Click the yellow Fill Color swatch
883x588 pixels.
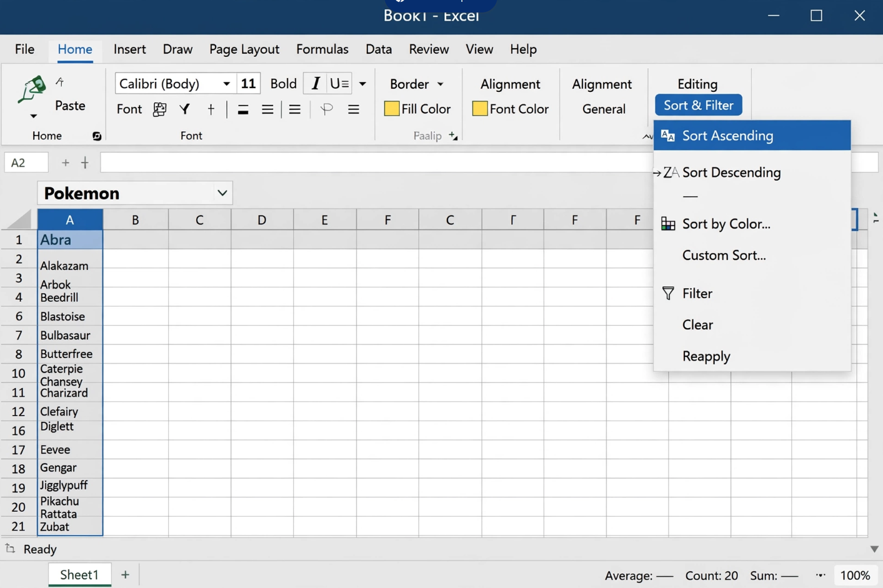click(x=392, y=109)
